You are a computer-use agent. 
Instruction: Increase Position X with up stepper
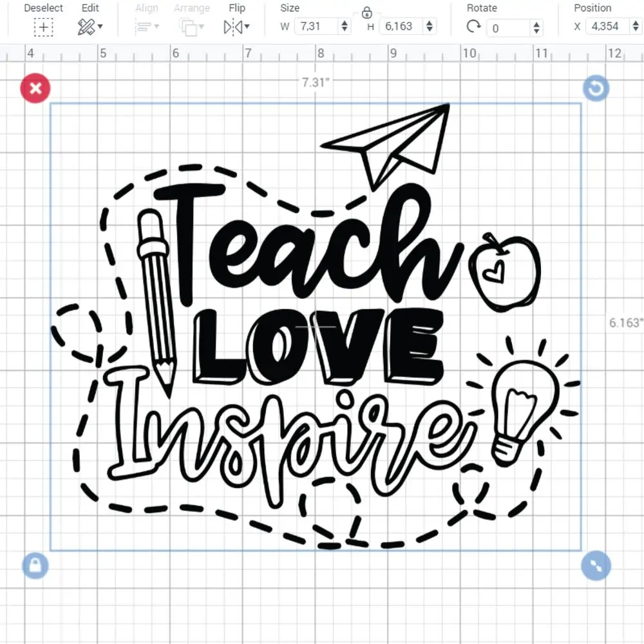[x=636, y=23]
